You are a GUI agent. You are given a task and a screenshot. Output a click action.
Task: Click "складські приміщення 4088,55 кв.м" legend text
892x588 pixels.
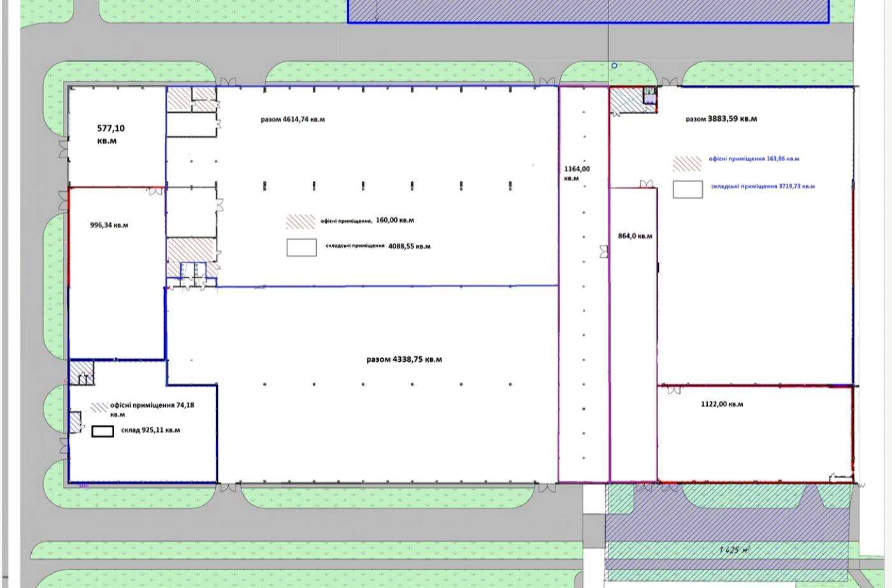pyautogui.click(x=378, y=246)
